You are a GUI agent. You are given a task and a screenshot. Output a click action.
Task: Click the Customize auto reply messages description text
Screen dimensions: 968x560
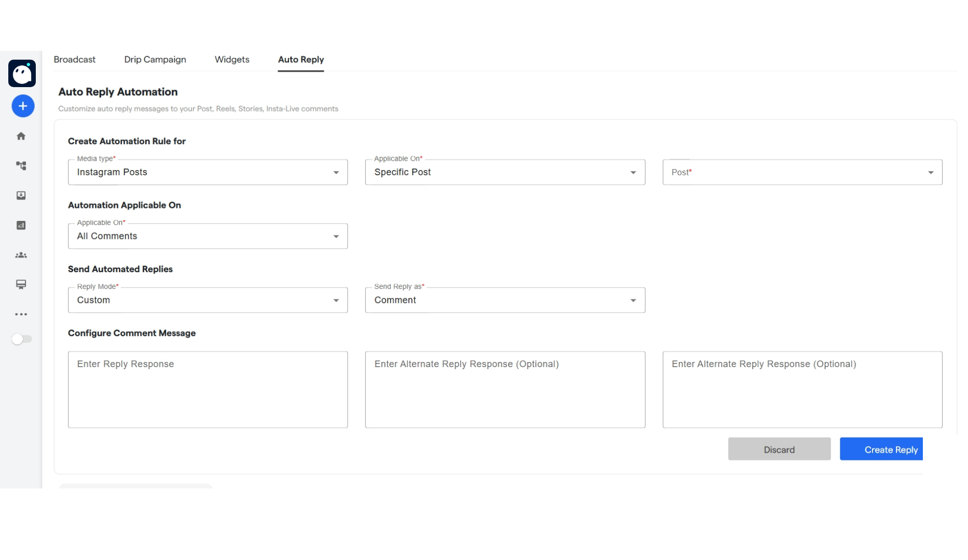pyautogui.click(x=198, y=109)
